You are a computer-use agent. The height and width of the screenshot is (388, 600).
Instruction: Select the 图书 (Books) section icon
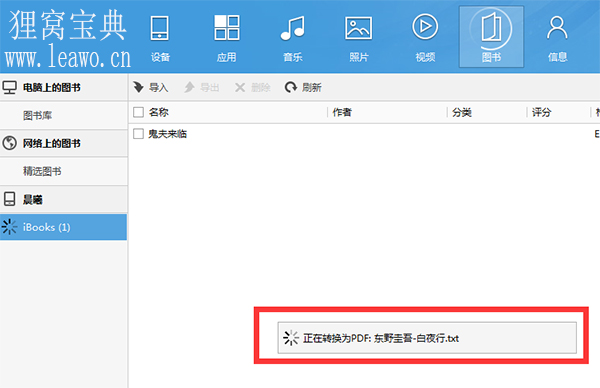pos(491,37)
